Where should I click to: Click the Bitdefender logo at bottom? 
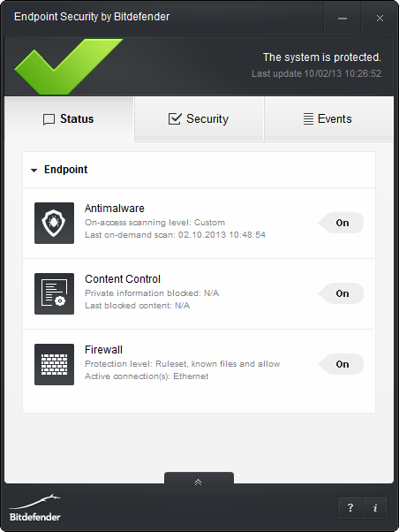pyautogui.click(x=35, y=508)
